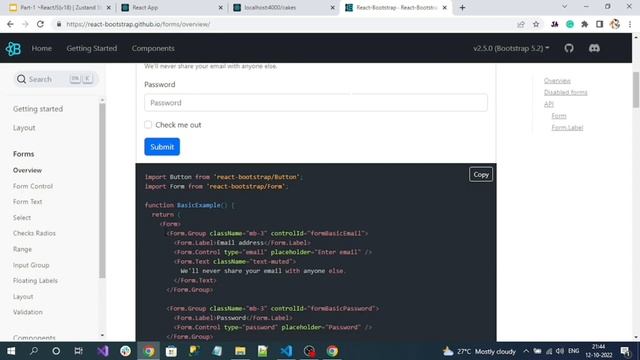Open Range in the sidebar
Viewport: 640px width, 360px height.
(x=22, y=249)
